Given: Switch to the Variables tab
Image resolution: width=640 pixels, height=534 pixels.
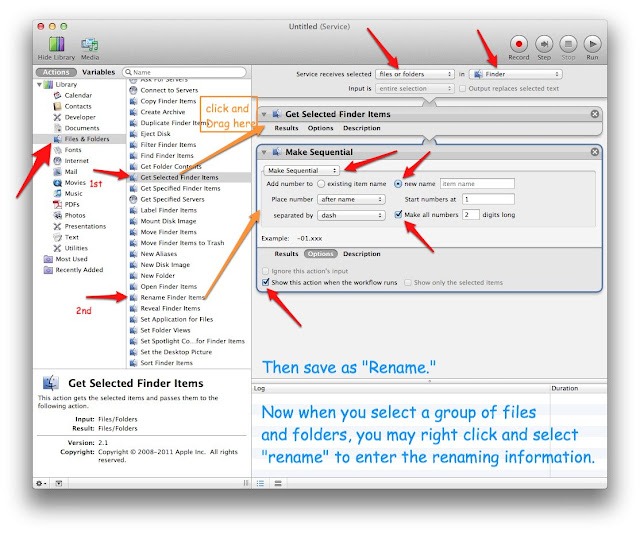Looking at the screenshot, I should pos(98,72).
